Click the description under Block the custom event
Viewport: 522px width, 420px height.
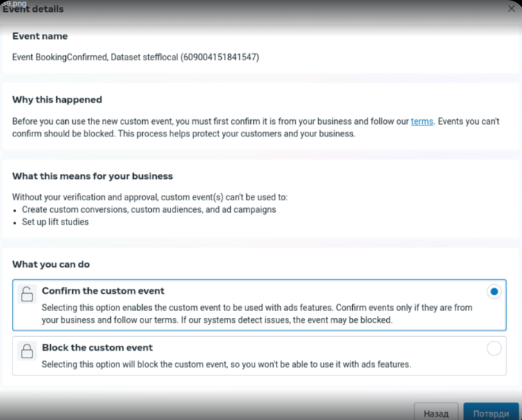pos(226,364)
